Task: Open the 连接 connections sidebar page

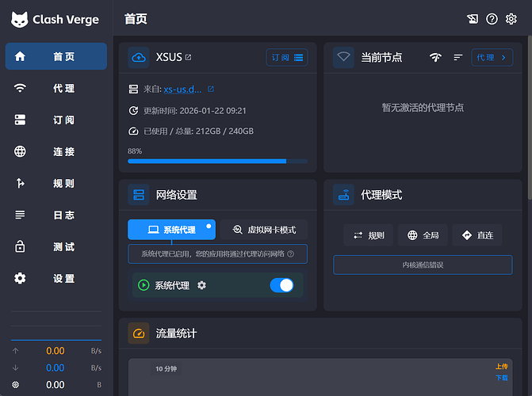Action: (56, 151)
